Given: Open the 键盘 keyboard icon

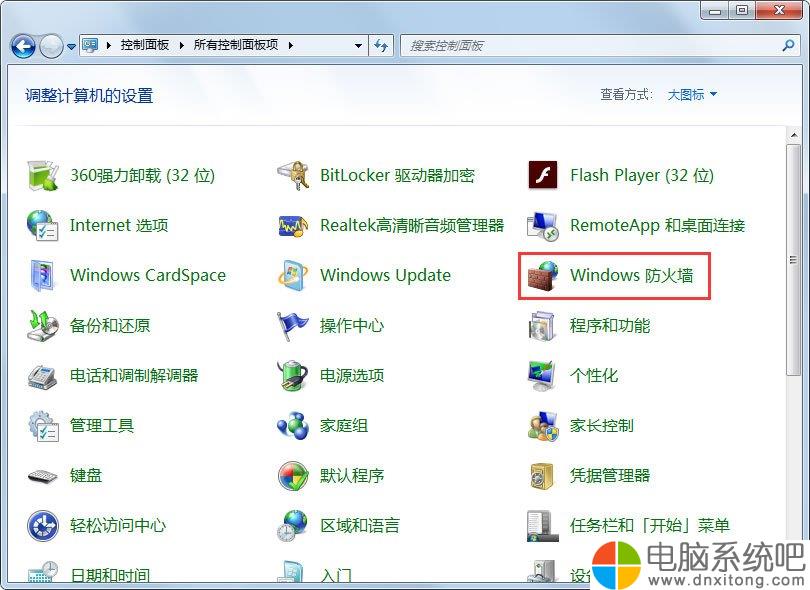Looking at the screenshot, I should 43,476.
